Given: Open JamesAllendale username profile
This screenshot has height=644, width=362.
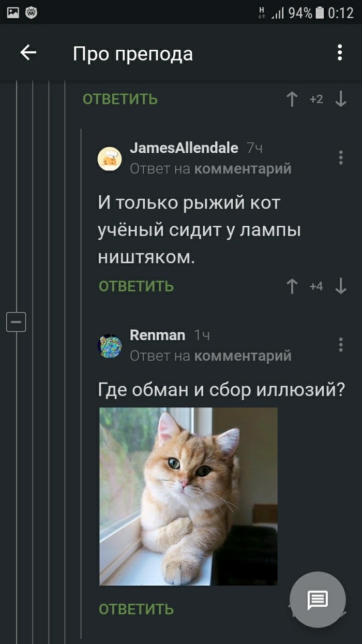Looking at the screenshot, I should tap(184, 148).
